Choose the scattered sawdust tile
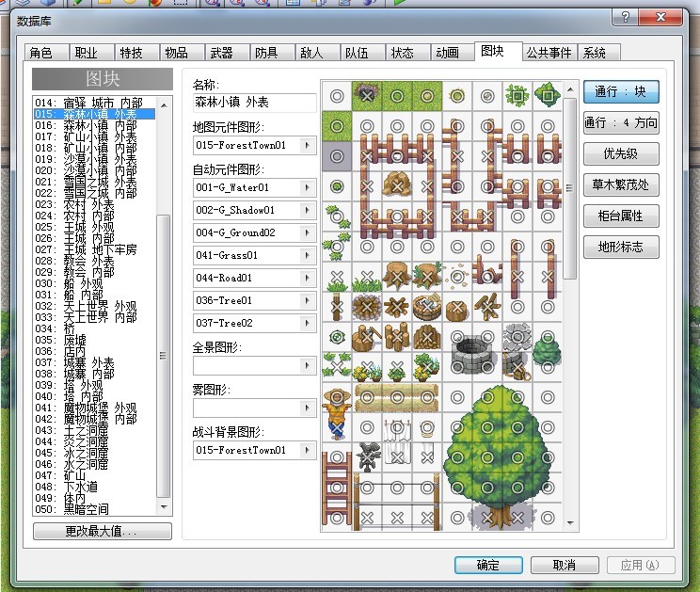700x592 pixels. [x=457, y=277]
